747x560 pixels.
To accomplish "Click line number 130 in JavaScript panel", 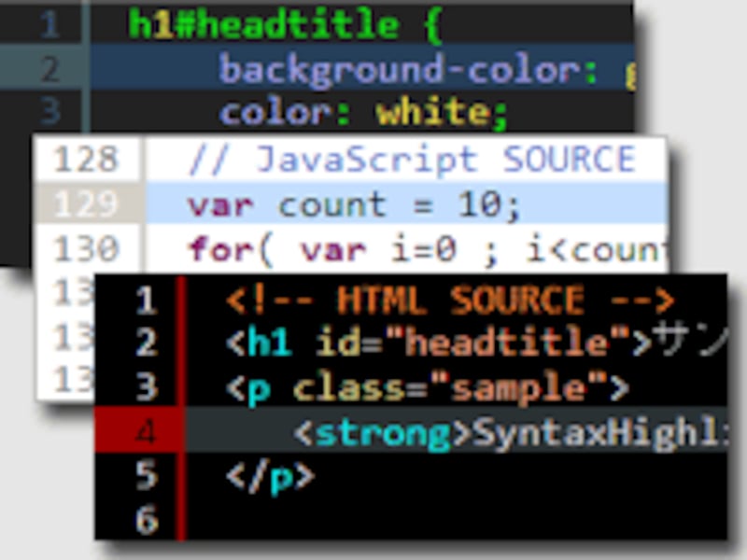I will (x=85, y=249).
